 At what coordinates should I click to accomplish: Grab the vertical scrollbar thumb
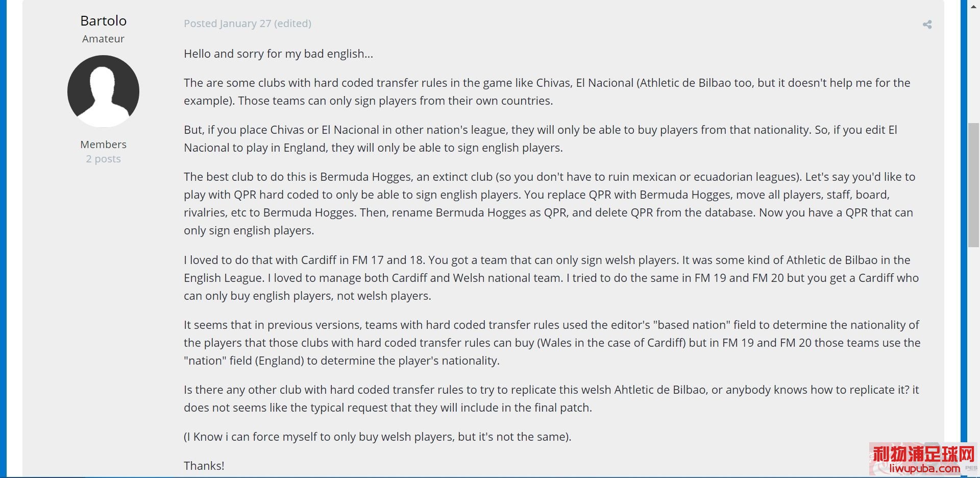coord(973,185)
